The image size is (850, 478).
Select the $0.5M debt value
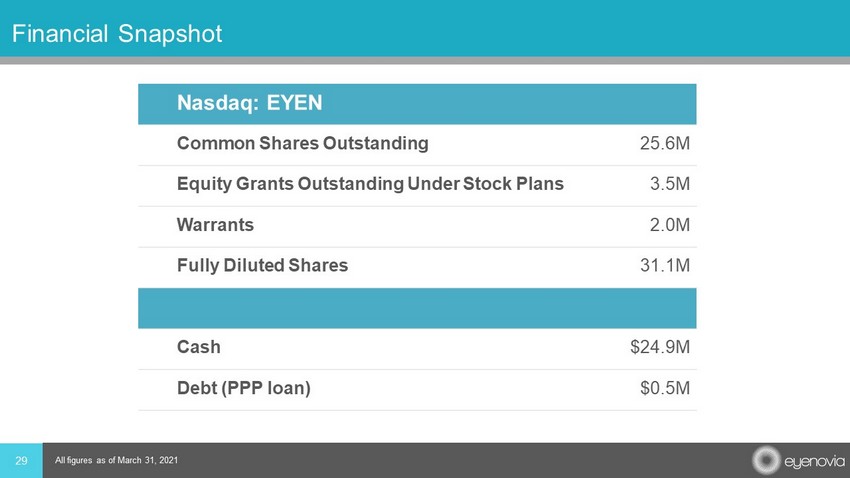pos(664,388)
